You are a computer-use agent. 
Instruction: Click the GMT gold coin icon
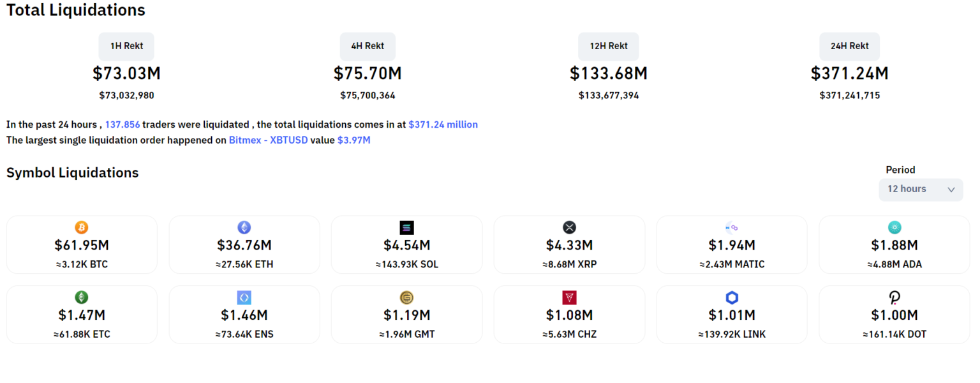pyautogui.click(x=406, y=297)
